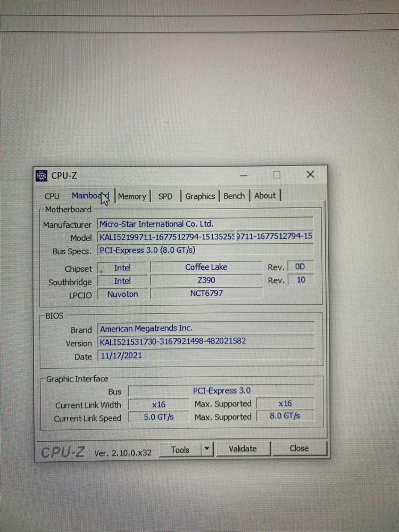This screenshot has width=399, height=532.
Task: Select the Mainboard tab
Action: click(x=90, y=196)
